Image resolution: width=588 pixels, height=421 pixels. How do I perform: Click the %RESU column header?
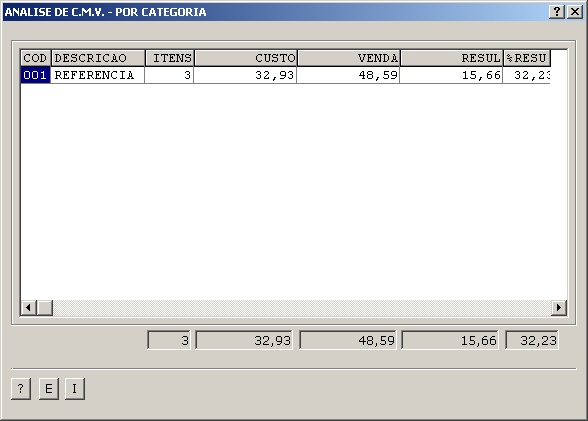(527, 58)
